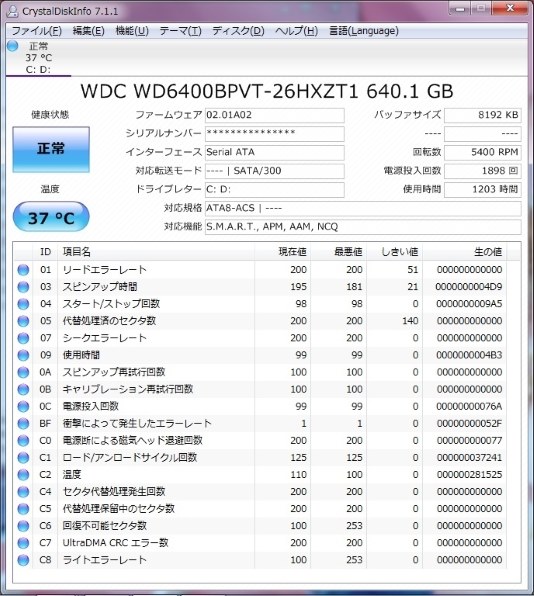Click the しきい値 column header

click(x=395, y=252)
